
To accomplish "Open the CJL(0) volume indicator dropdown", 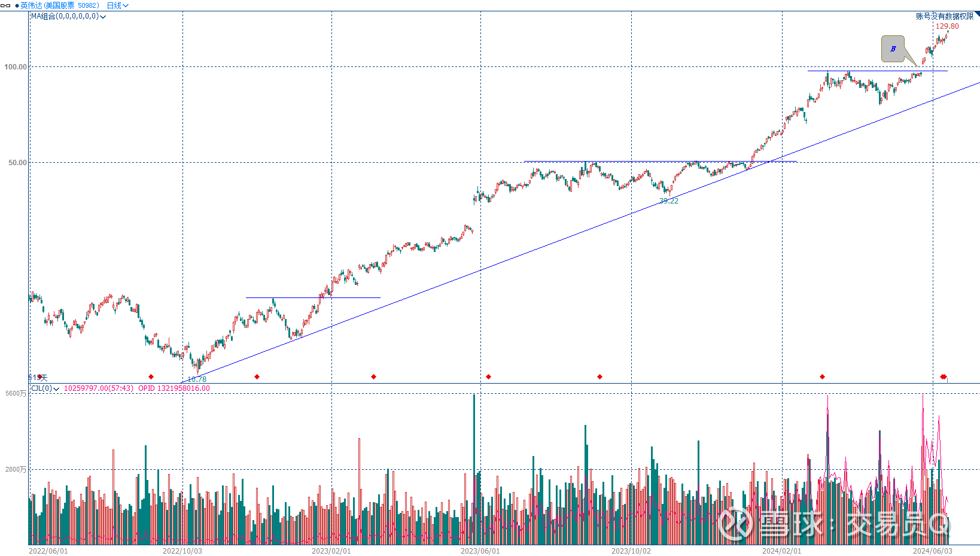I will point(56,389).
